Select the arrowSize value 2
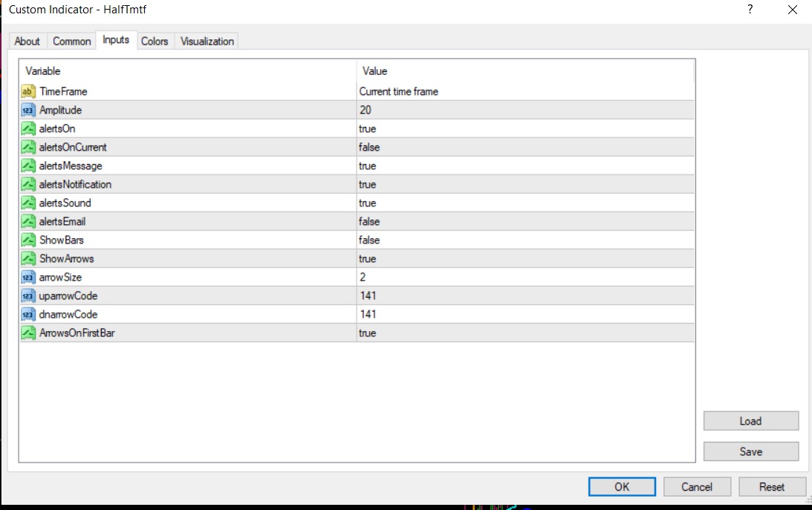The width and height of the screenshot is (812, 510). 363,277
